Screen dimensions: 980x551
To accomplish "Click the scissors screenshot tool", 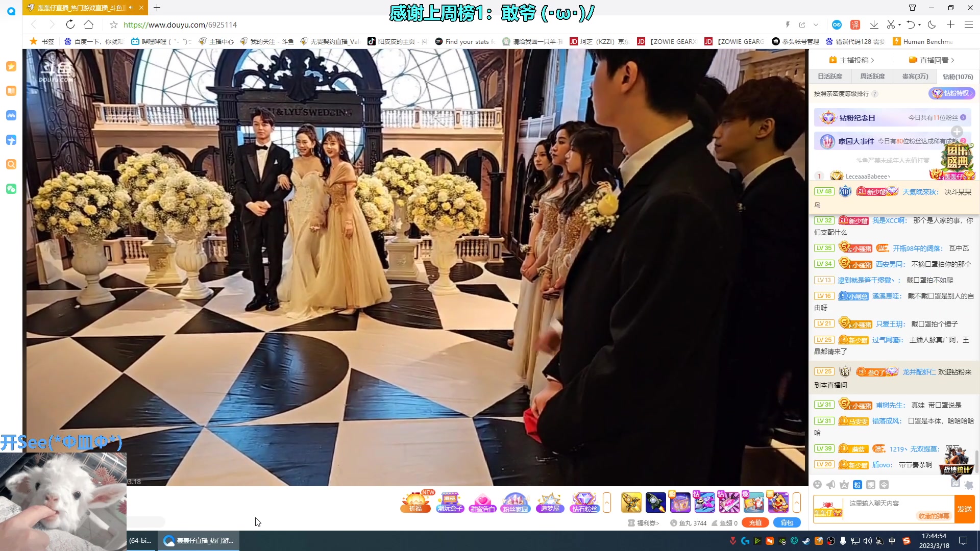I will (891, 24).
